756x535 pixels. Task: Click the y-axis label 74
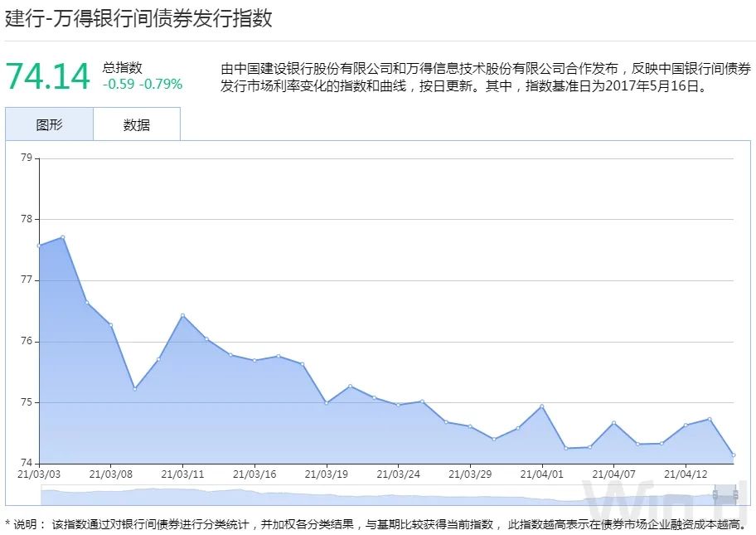click(x=27, y=463)
